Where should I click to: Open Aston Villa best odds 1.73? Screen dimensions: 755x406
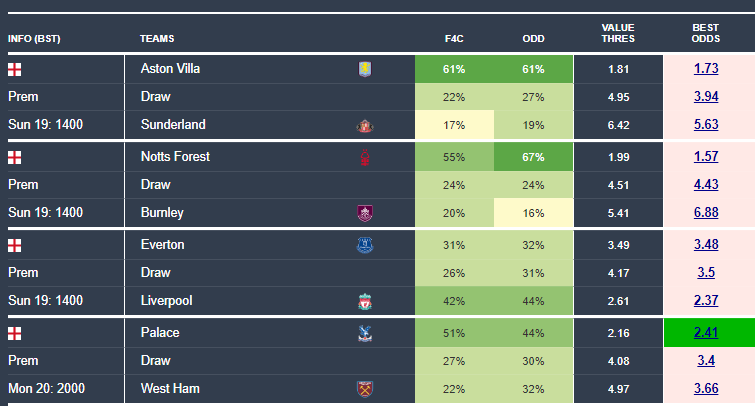point(706,69)
